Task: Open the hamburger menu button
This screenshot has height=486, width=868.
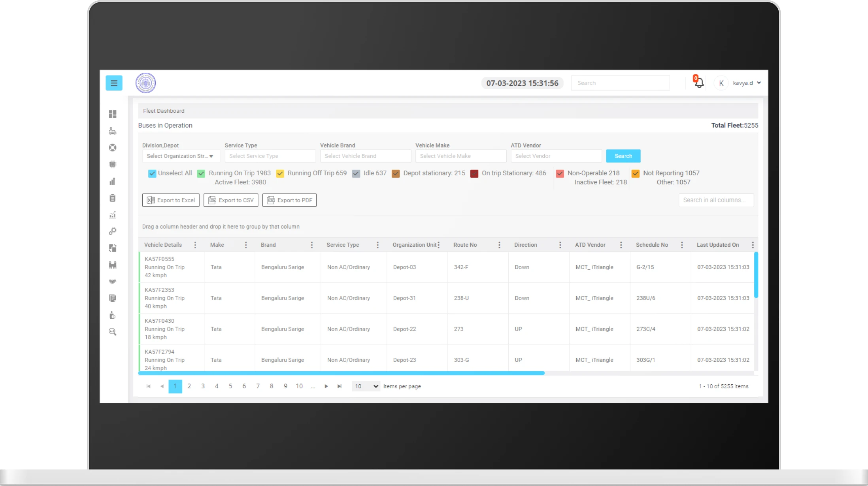Action: (x=114, y=83)
